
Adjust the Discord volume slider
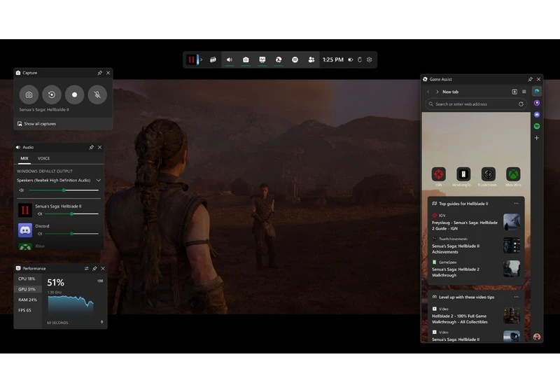tap(72, 234)
